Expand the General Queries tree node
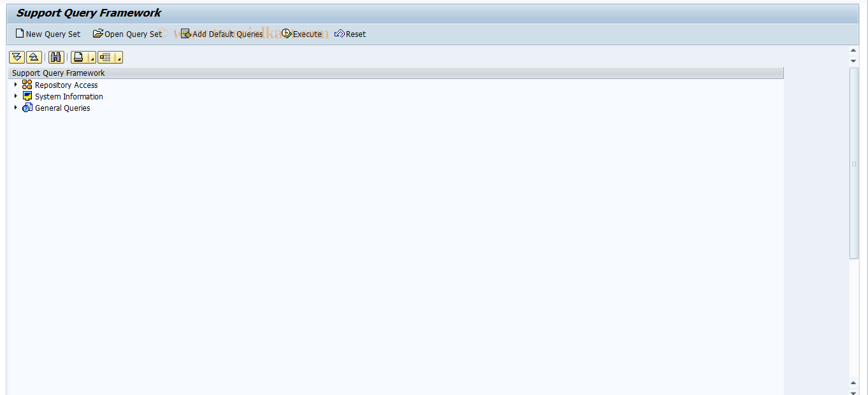Image resolution: width=868 pixels, height=395 pixels. click(x=15, y=108)
